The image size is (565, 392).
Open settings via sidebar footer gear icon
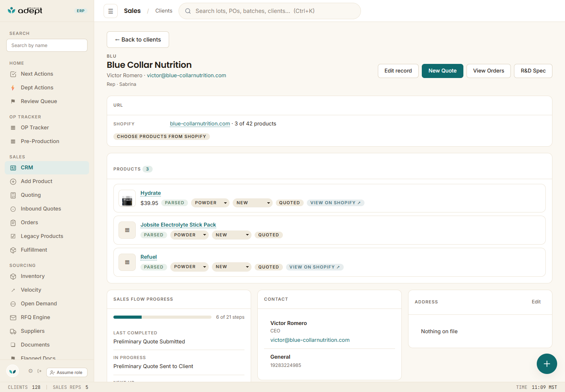(x=31, y=371)
